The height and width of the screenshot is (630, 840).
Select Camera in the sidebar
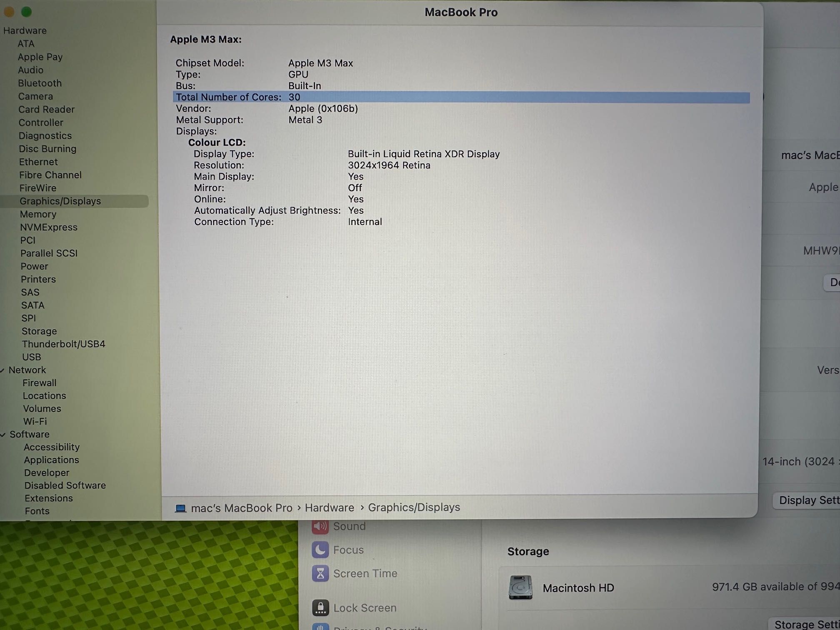click(x=35, y=96)
